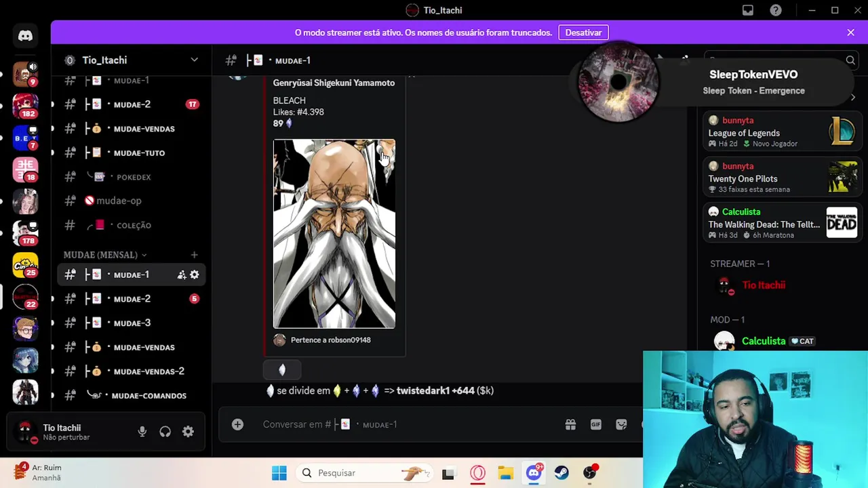
Task: Click the kakera reaction below the Yamamoto embed
Action: click(x=282, y=369)
